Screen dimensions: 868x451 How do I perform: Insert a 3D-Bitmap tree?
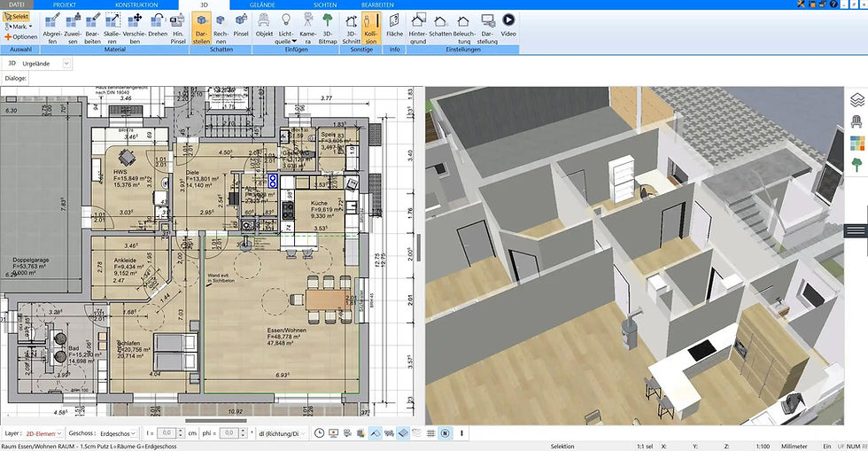pyautogui.click(x=328, y=29)
